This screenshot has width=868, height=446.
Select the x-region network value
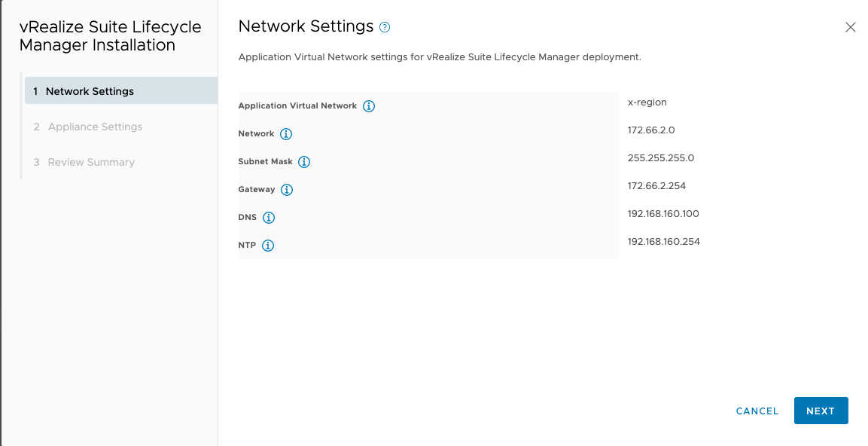tap(647, 102)
